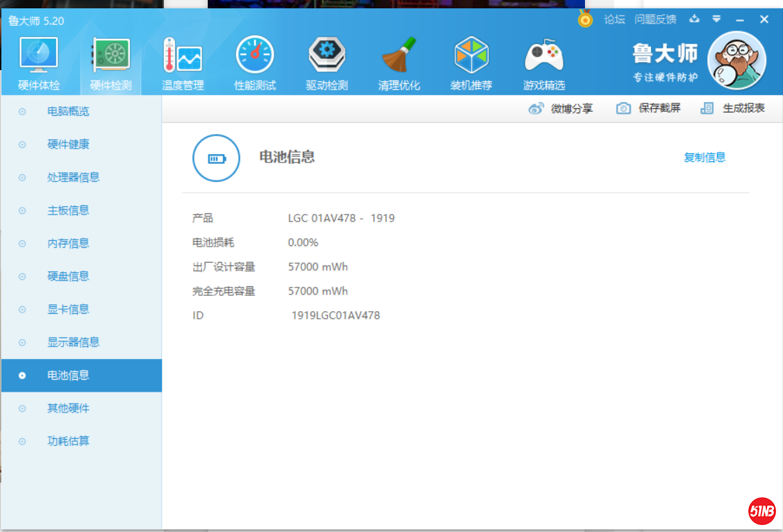
Task: Click the 驱动检测 driver gear icon
Action: pos(327,57)
